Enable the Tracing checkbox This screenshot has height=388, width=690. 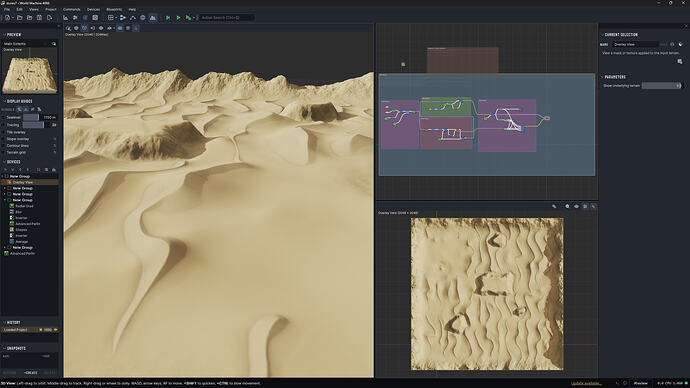coord(4,125)
